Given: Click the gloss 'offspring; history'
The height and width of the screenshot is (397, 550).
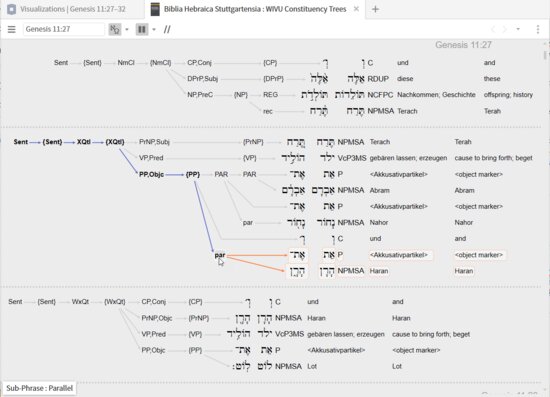Looking at the screenshot, I should coord(508,95).
